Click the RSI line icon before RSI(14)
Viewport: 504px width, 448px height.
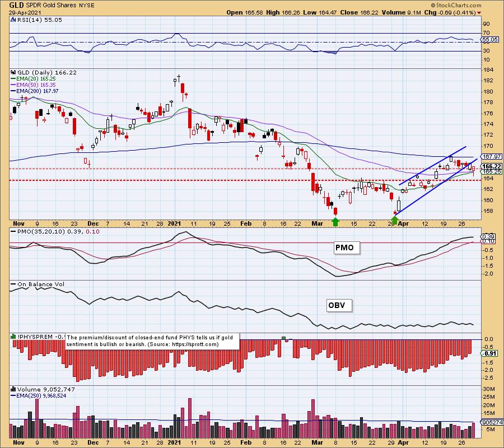(13, 20)
